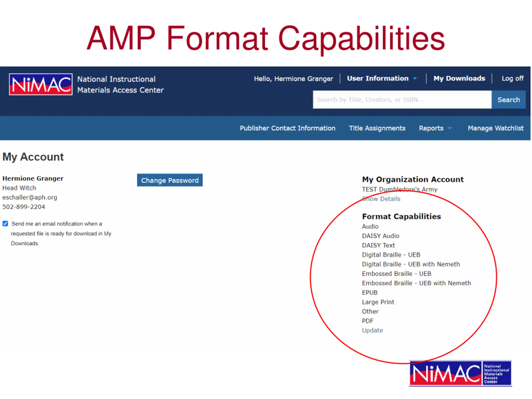Go to Title Assignments

[377, 128]
